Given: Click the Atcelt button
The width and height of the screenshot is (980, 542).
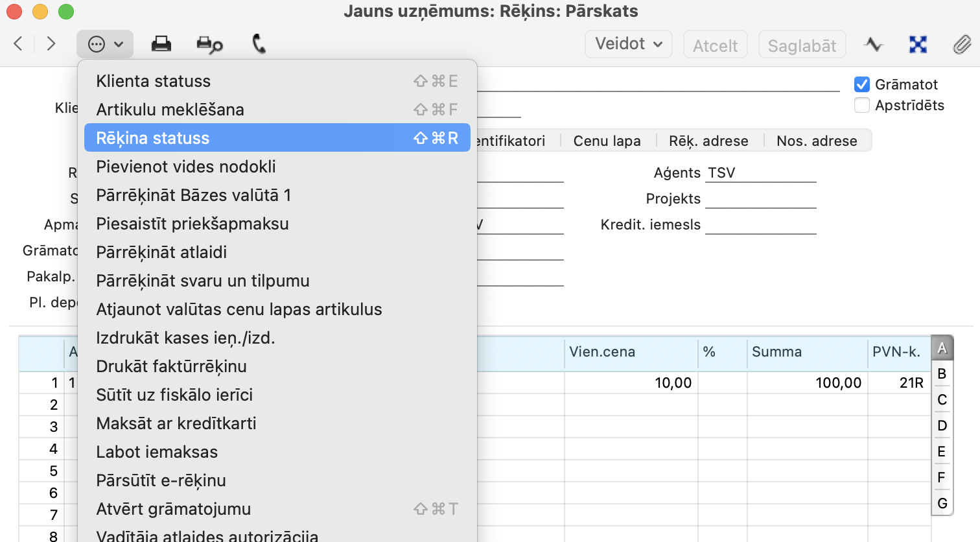Looking at the screenshot, I should pos(715,45).
